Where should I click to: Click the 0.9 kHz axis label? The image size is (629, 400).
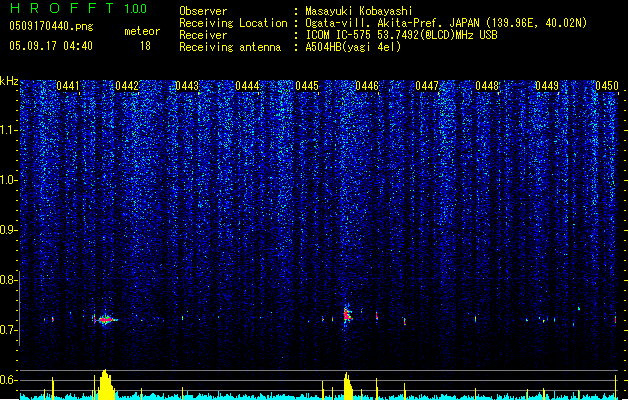(x=9, y=230)
